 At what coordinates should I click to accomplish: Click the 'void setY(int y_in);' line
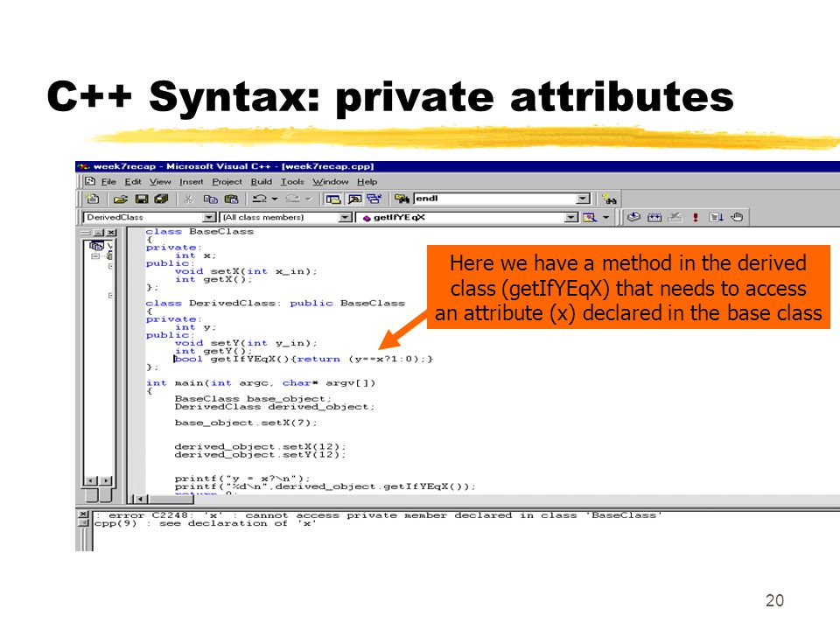[246, 343]
